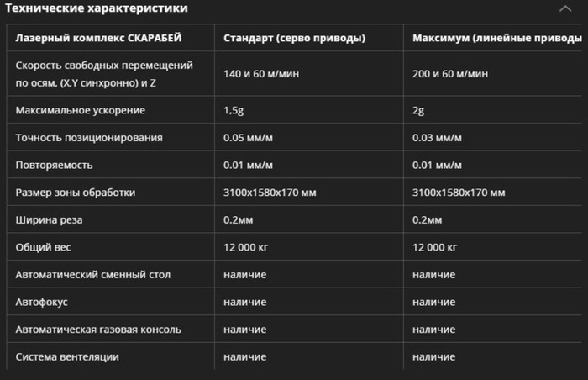Select the Максимальное ускорение row label

81,110
